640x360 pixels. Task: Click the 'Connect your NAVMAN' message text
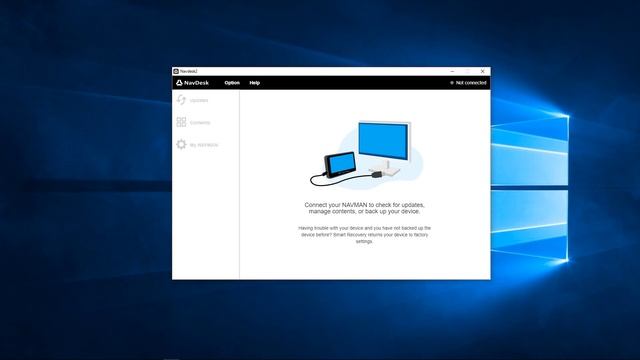[x=364, y=208]
